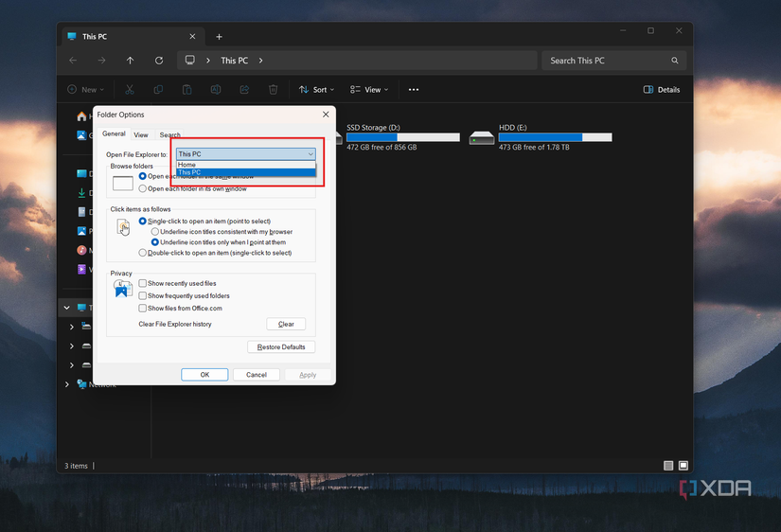Click This PC in the address breadcrumb
The height and width of the screenshot is (532, 781).
[234, 61]
